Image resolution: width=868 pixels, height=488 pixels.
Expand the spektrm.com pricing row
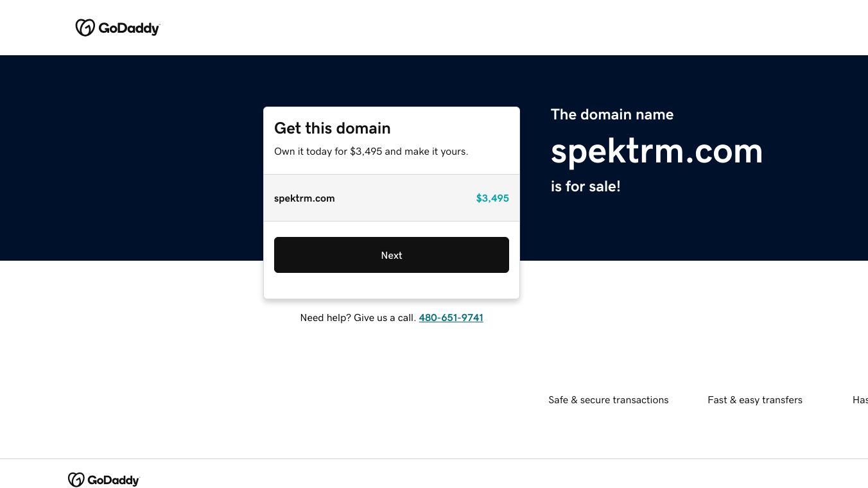392,198
